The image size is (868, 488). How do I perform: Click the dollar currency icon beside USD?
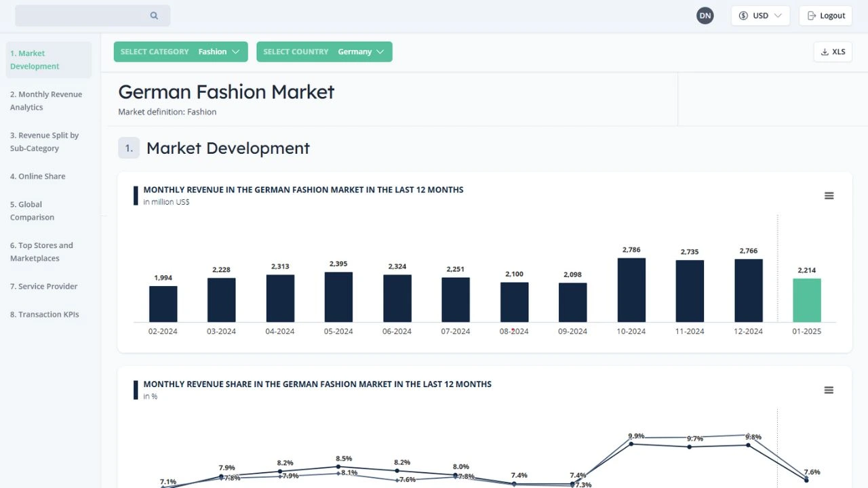(x=743, y=15)
